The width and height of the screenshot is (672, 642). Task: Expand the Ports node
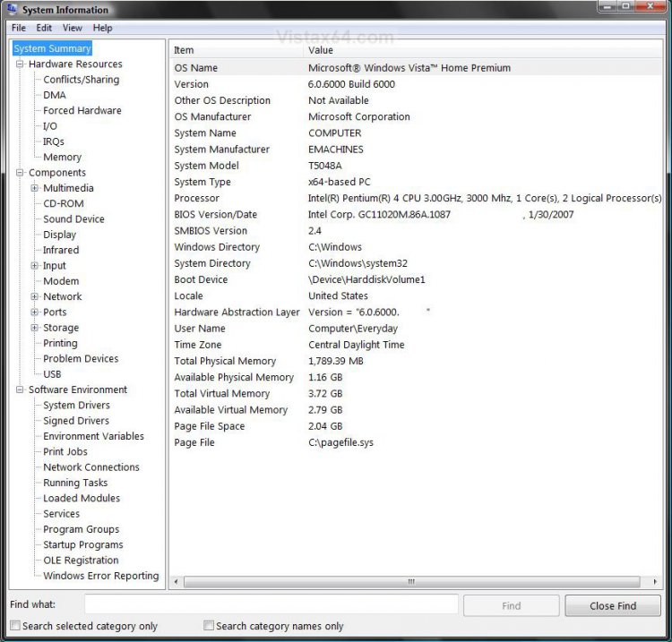tap(35, 312)
